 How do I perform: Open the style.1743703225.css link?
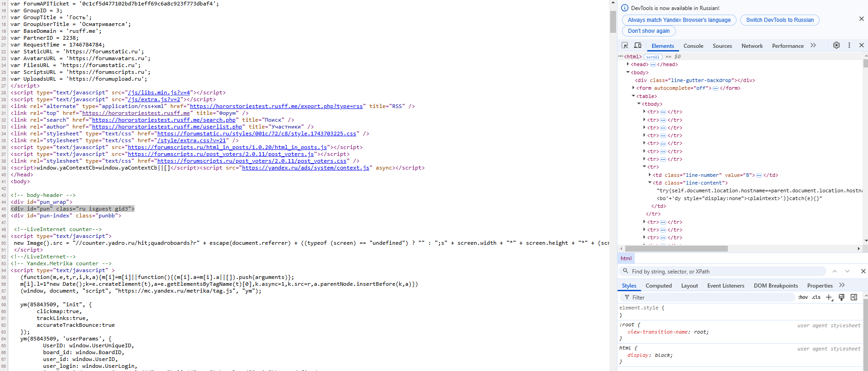(256, 134)
